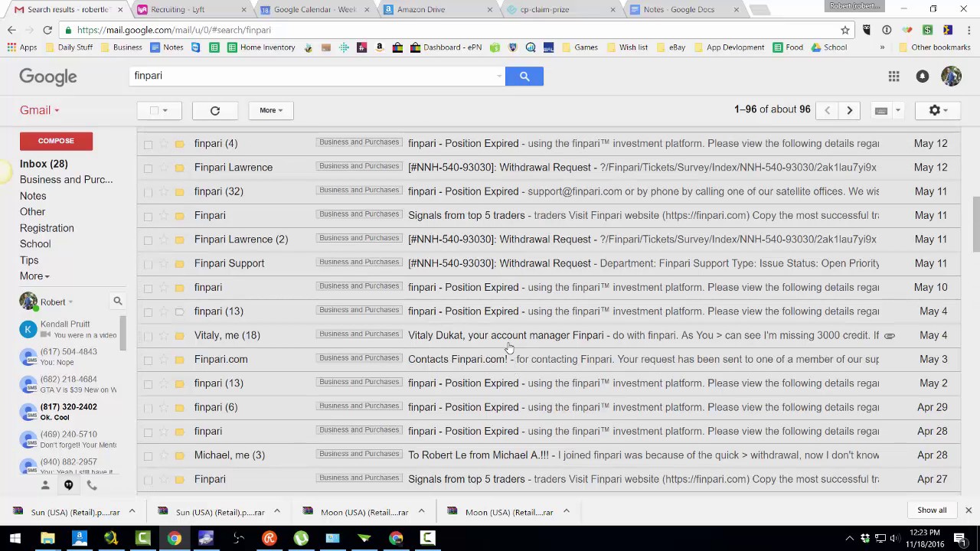Star the Contacts Finpari.com email
Viewport: 980px width, 551px height.
point(164,359)
